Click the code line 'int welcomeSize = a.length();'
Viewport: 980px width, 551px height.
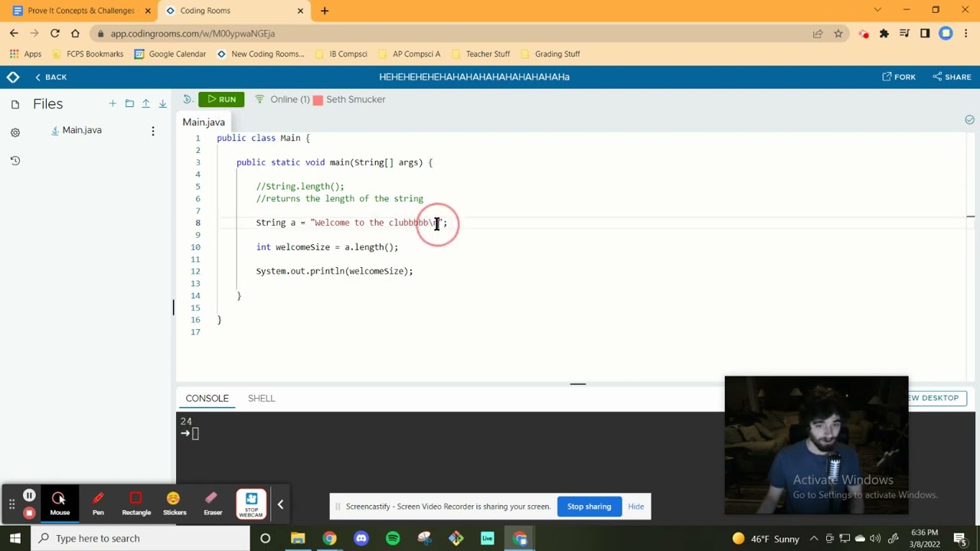pos(327,247)
